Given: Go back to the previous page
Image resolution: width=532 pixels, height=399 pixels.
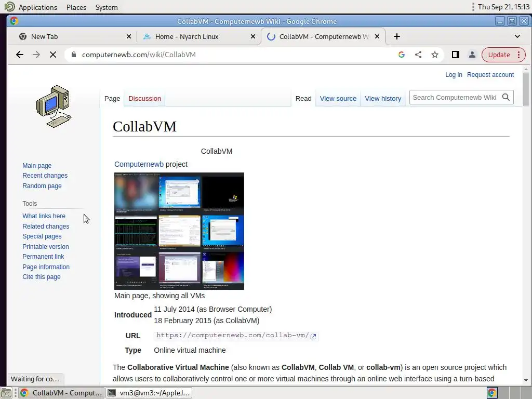Looking at the screenshot, I should click(20, 55).
